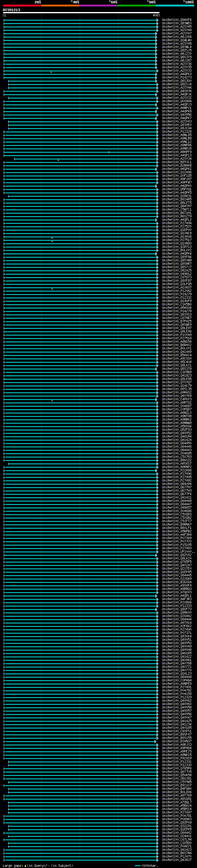Select hit label UniRef100_C8XPS1
This screenshot has width=197, height=868.
177,731
